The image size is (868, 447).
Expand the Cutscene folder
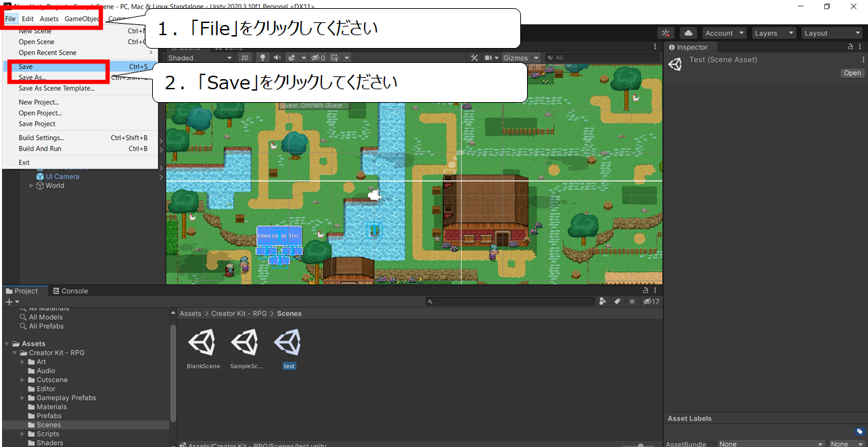click(x=22, y=380)
